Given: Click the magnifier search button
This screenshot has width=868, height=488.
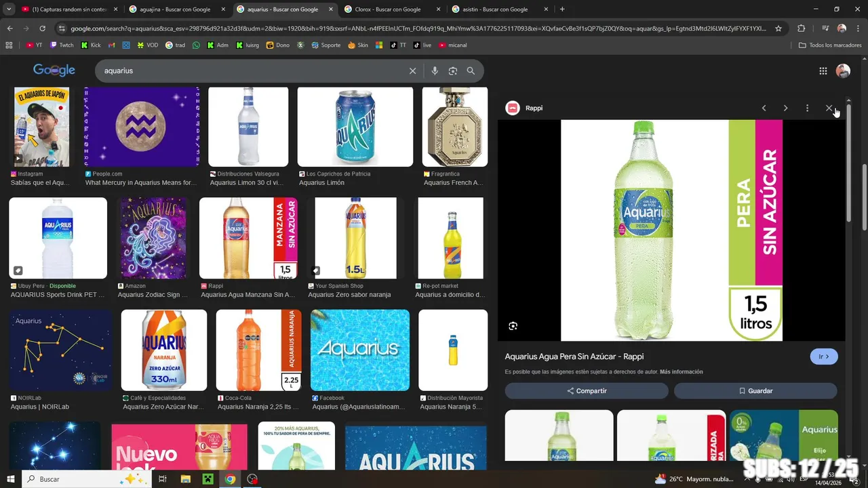Looking at the screenshot, I should point(471,70).
